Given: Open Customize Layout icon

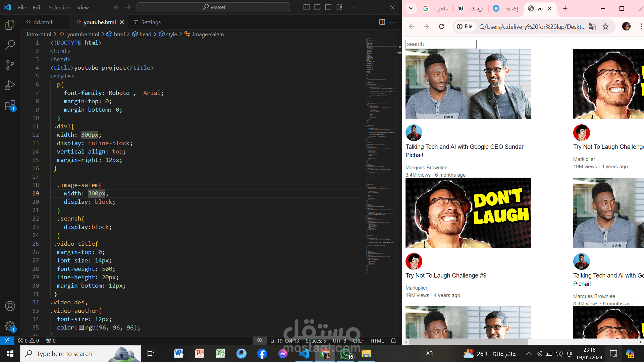Looking at the screenshot, I should (x=339, y=7).
